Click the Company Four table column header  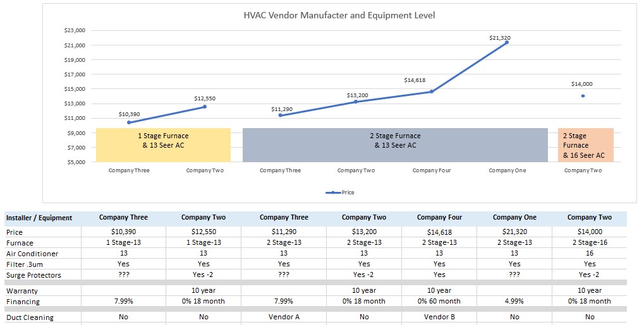point(439,217)
